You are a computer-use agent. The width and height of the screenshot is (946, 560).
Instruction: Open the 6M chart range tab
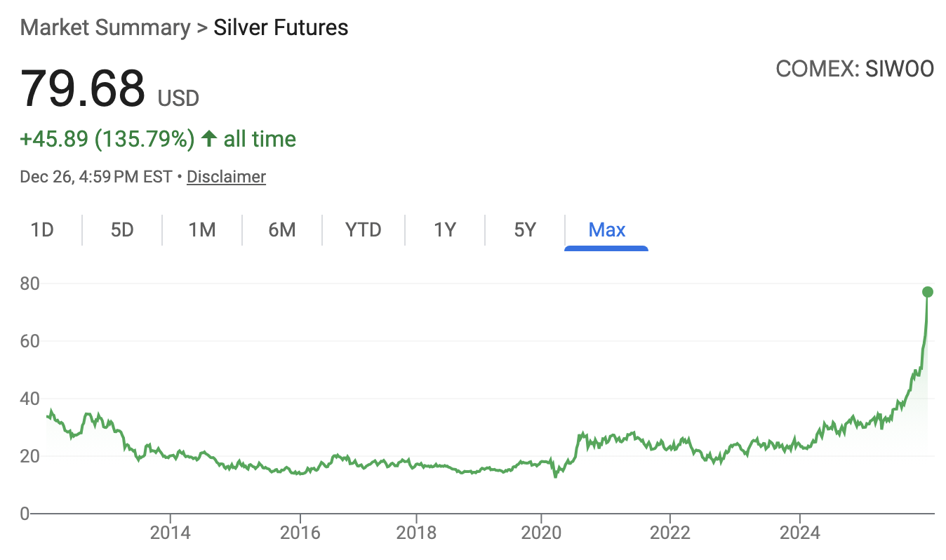pos(282,229)
